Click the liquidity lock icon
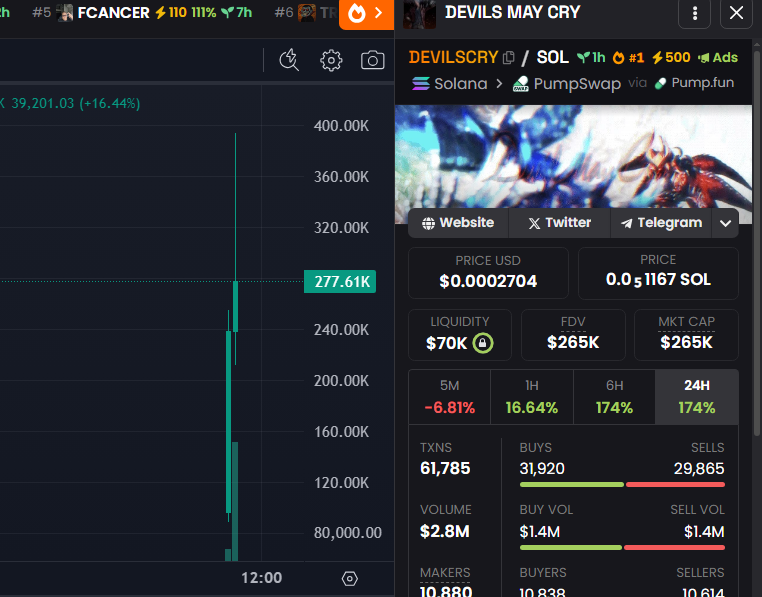Viewport: 762px width, 597px height. click(482, 343)
